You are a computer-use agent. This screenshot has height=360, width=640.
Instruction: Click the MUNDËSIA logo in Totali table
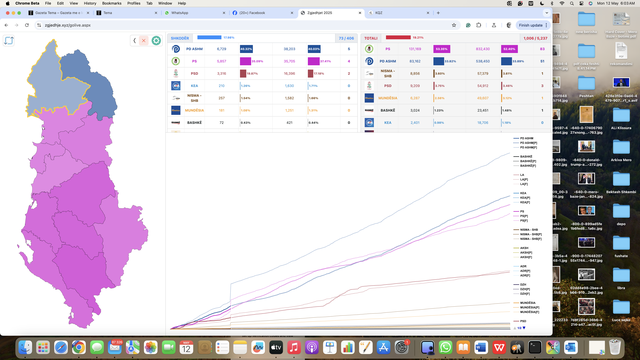pos(369,98)
